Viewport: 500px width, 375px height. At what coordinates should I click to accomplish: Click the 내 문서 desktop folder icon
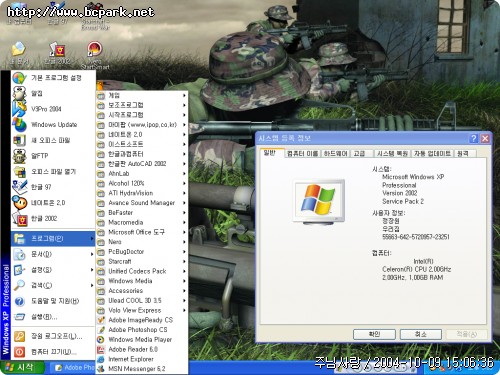point(18,49)
